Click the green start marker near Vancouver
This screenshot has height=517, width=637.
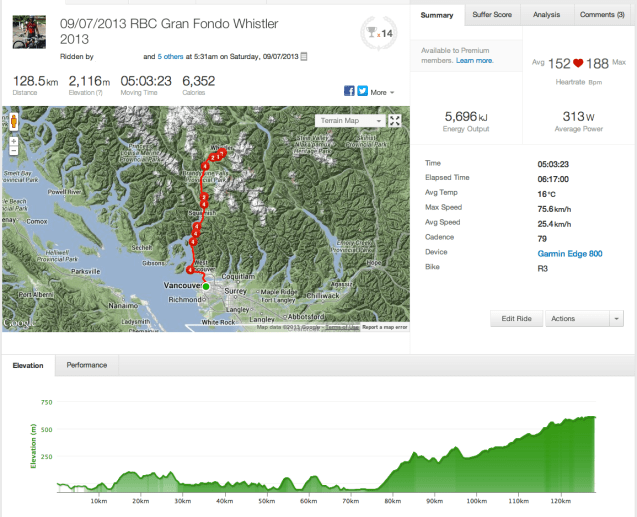tap(205, 287)
